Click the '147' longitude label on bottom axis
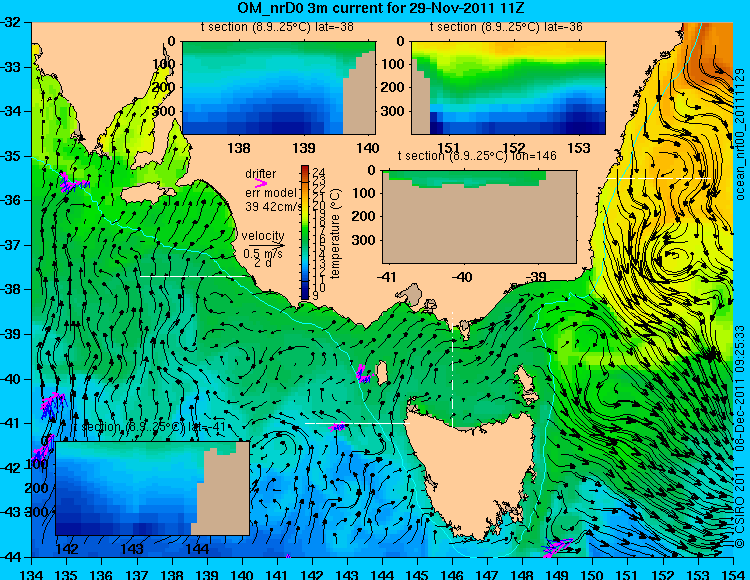The image size is (750, 580). click(x=487, y=574)
